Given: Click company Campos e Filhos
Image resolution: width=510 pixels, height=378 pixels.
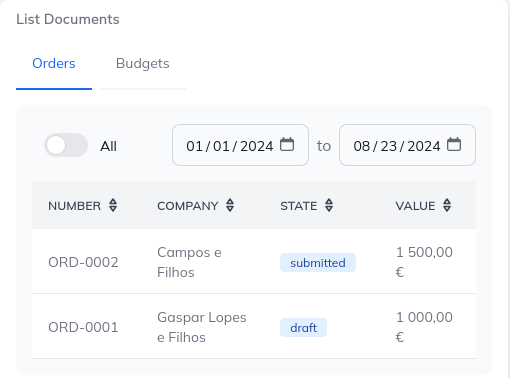Looking at the screenshot, I should [x=189, y=262].
